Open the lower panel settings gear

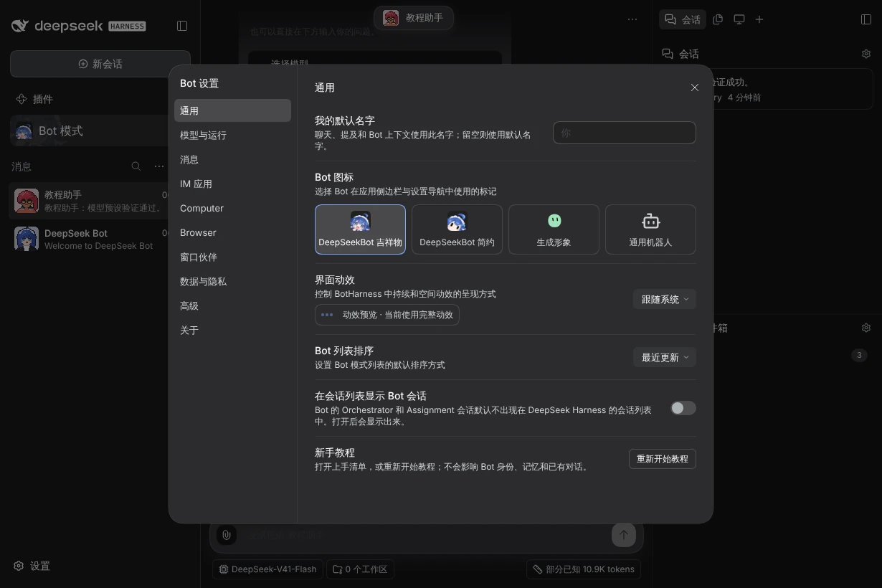[866, 328]
